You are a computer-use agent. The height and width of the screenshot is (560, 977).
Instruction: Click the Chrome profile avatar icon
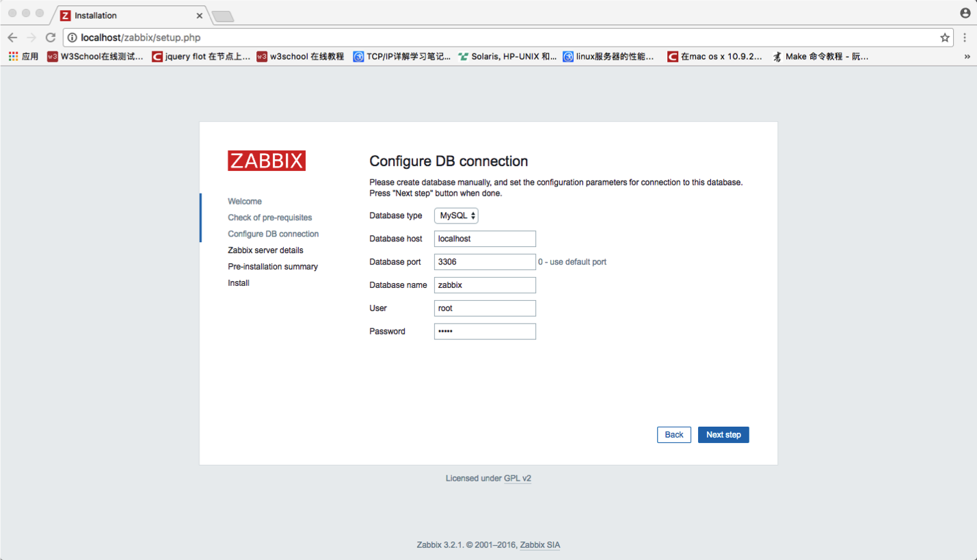coord(965,13)
